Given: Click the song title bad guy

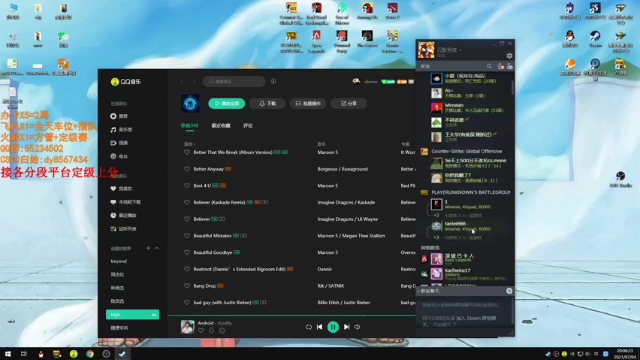Looking at the screenshot, I should pos(222,302).
